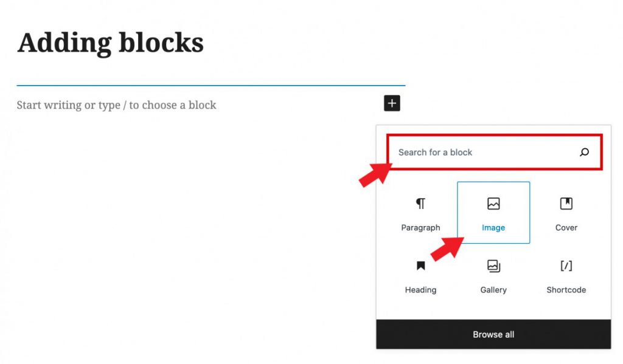Click the black plus add-block button

pos(392,103)
